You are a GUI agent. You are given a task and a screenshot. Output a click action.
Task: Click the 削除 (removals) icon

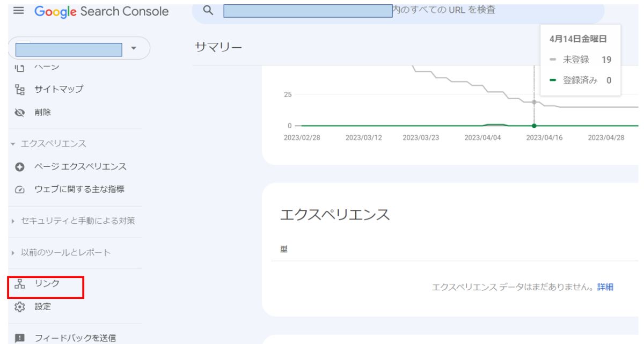click(x=19, y=112)
